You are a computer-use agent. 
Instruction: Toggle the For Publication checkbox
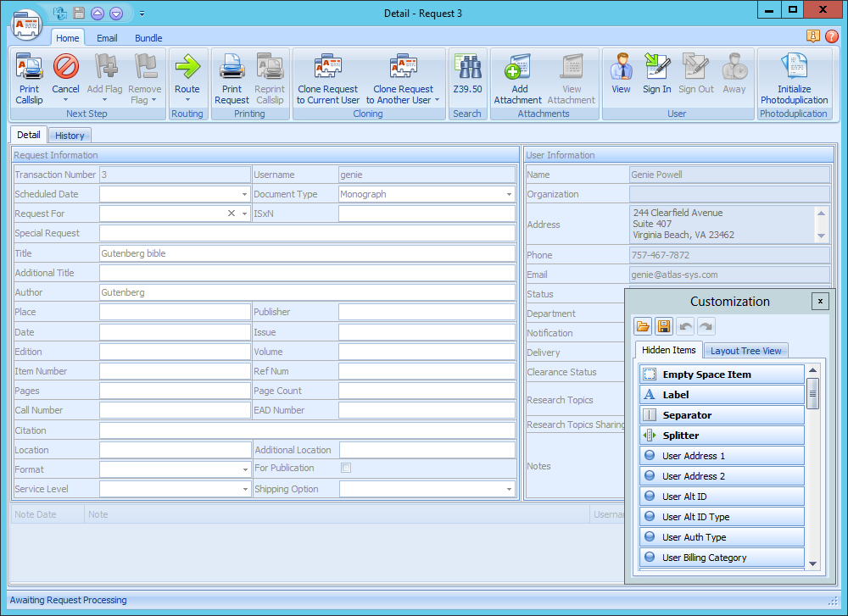tap(346, 468)
